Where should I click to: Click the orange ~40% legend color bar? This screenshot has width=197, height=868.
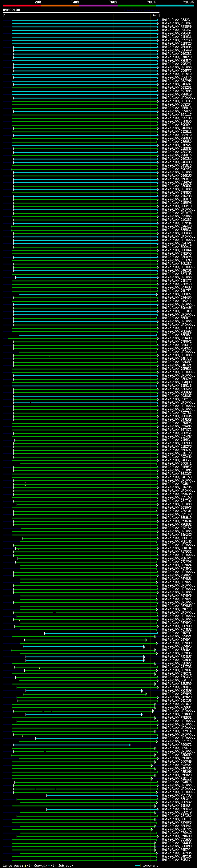(60, 6)
